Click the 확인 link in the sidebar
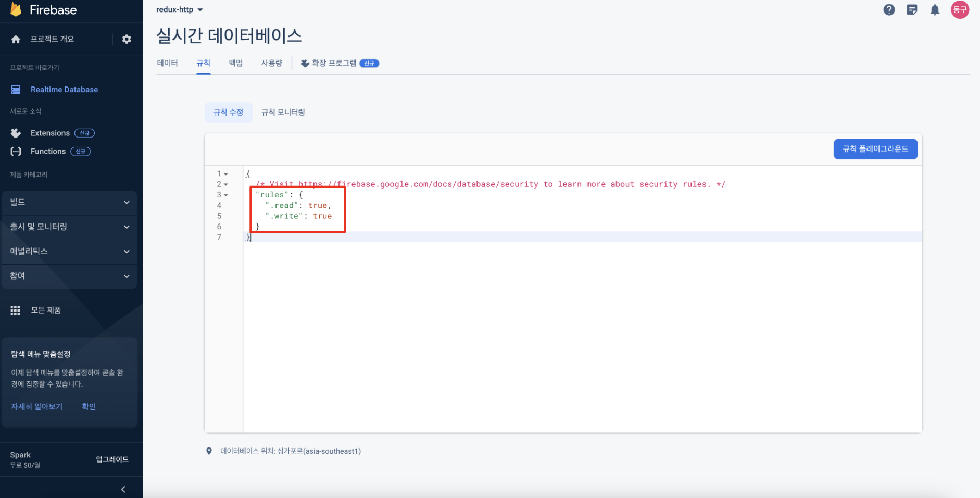 point(89,406)
